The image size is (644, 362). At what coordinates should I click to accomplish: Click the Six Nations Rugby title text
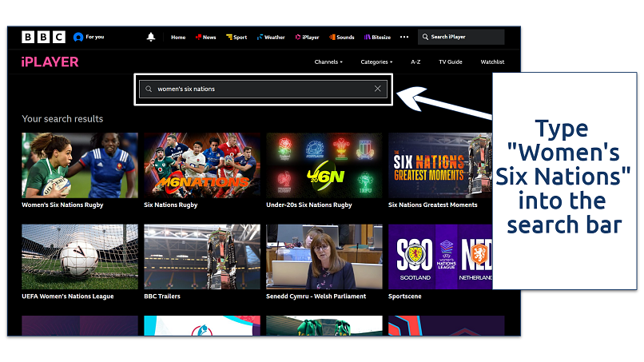pos(170,205)
